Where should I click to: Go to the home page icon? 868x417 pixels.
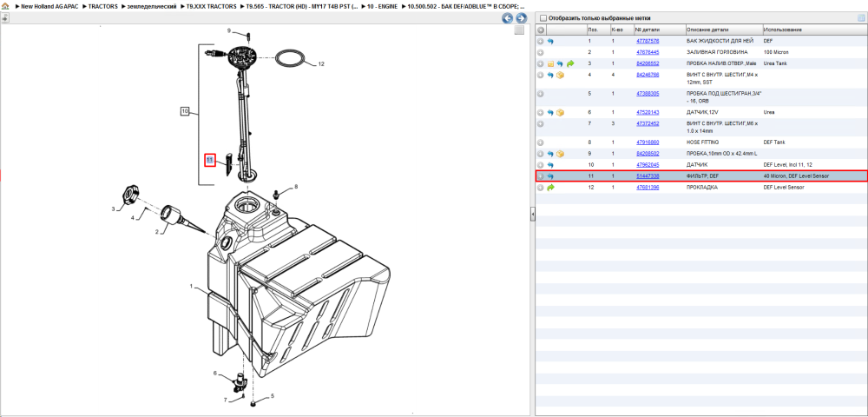(5, 6)
